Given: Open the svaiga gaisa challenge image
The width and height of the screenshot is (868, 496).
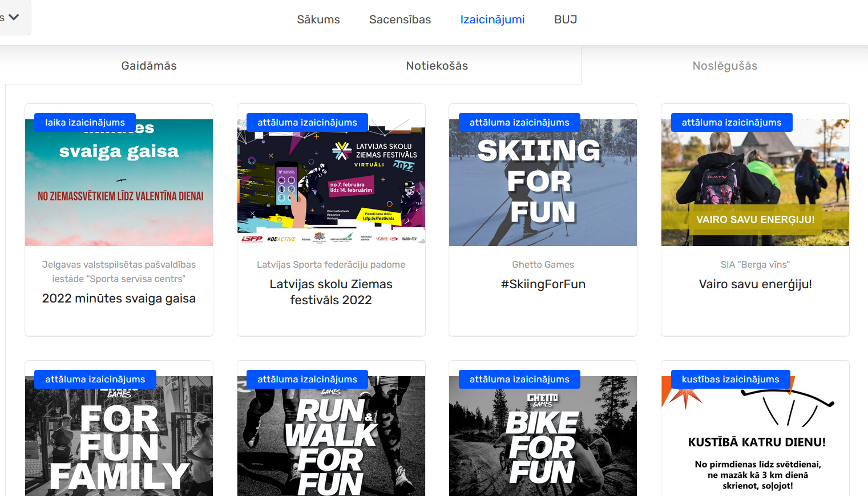Looking at the screenshot, I should [119, 183].
